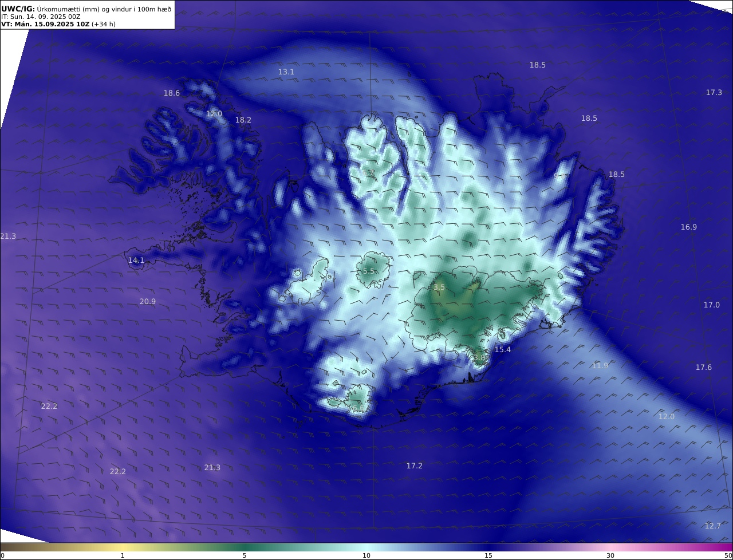Select the 15 tick label on color scale
This screenshot has width=733, height=560.
click(488, 555)
